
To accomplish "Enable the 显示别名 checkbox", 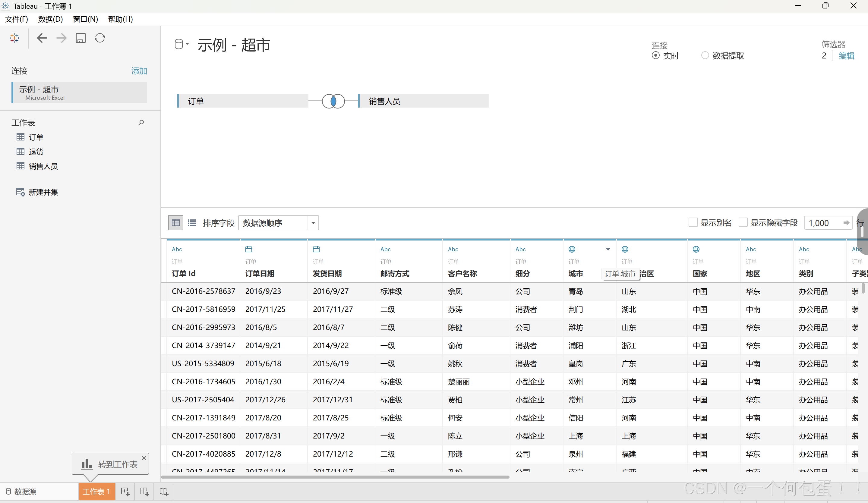I will pos(693,222).
